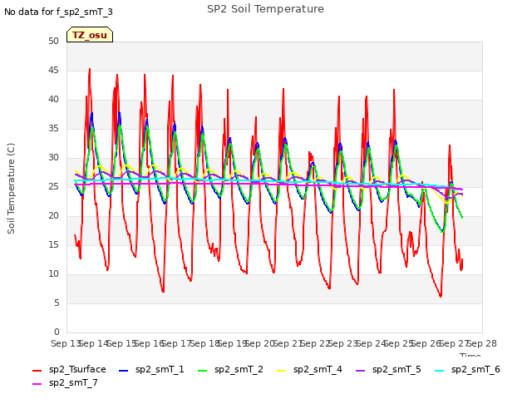
Task: Click the 10 y-axis tick label
Action: coord(53,274)
